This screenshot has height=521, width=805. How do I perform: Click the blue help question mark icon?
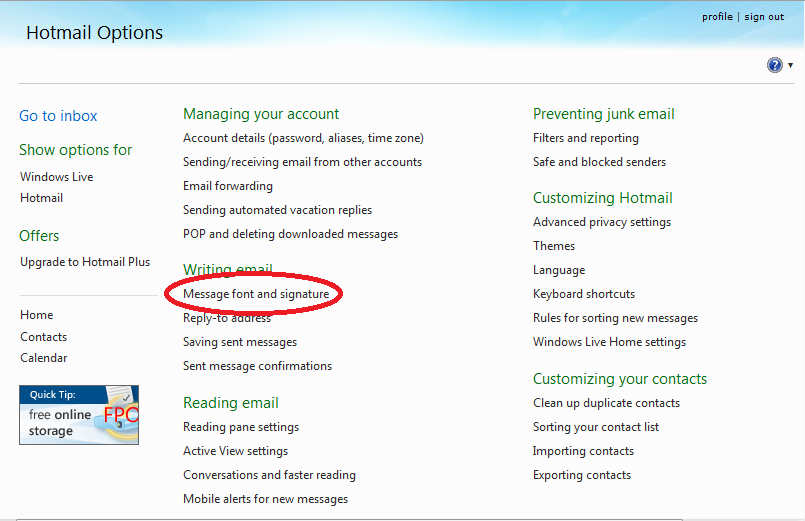775,65
